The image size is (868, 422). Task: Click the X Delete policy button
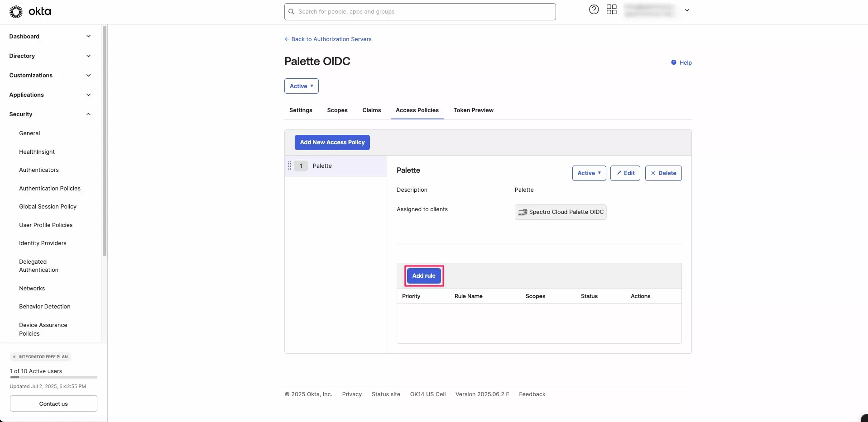point(663,173)
